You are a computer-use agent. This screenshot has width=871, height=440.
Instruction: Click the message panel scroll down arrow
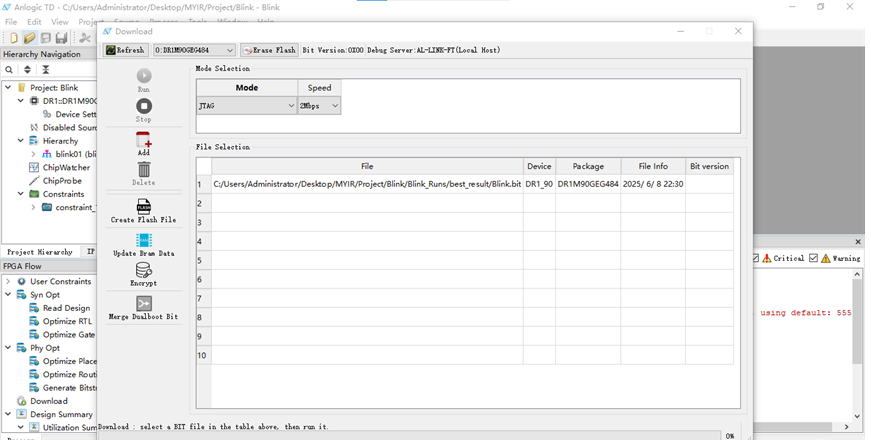858,417
